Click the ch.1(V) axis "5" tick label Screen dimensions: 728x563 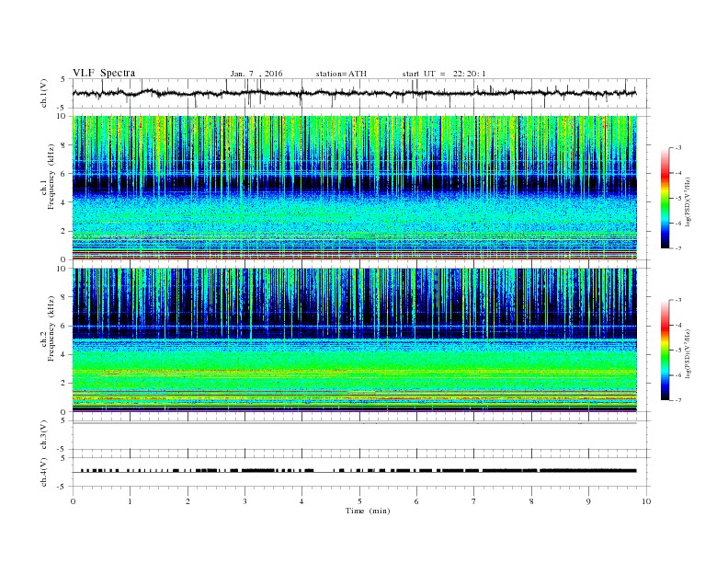point(63,79)
